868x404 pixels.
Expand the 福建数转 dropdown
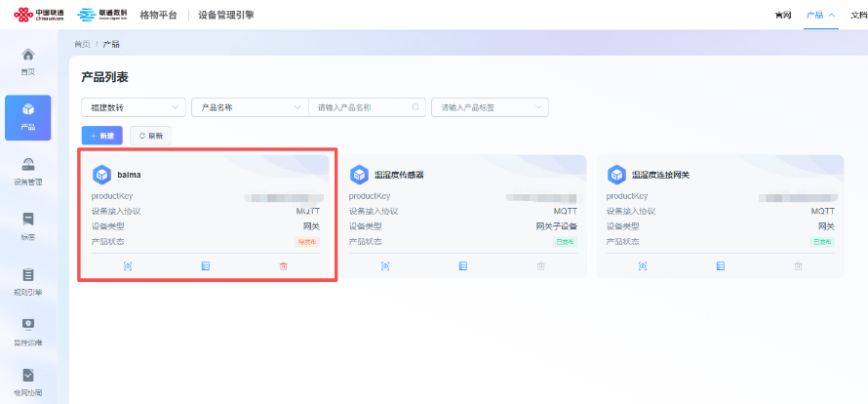point(134,107)
